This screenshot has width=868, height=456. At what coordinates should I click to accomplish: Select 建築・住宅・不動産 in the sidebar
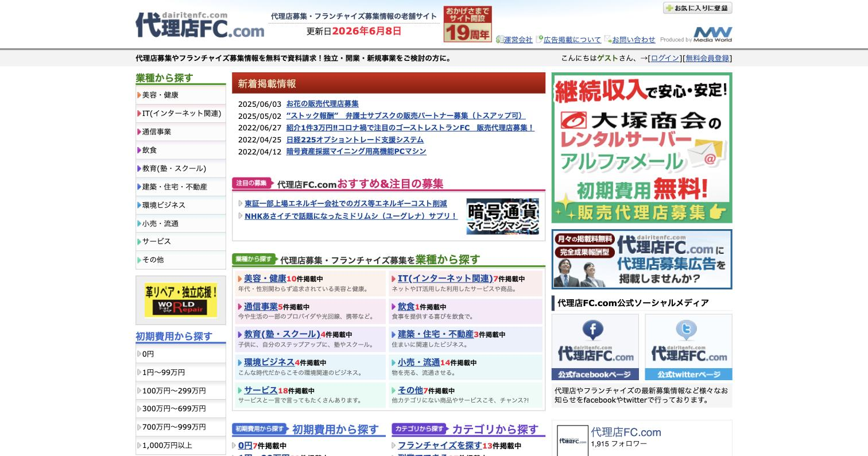[x=181, y=187]
